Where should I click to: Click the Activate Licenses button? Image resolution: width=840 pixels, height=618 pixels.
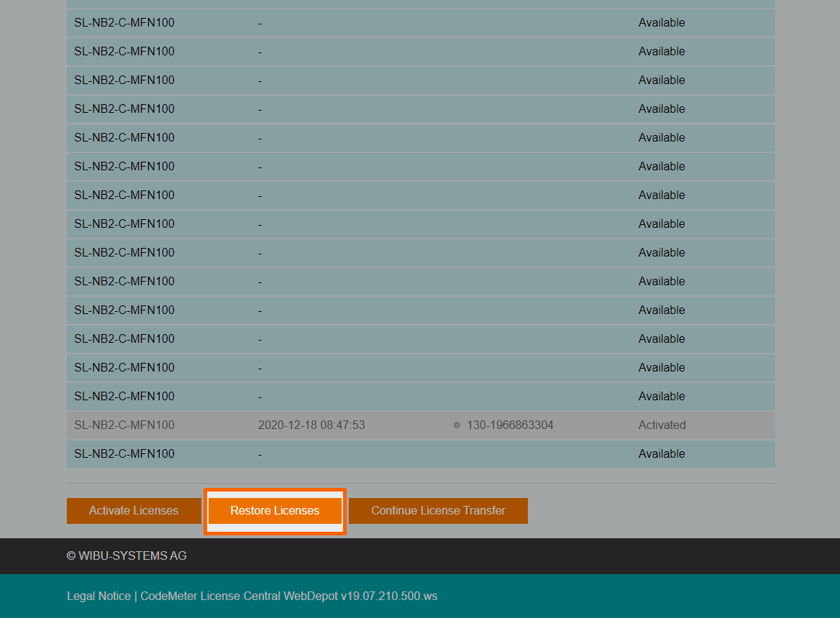tap(134, 510)
